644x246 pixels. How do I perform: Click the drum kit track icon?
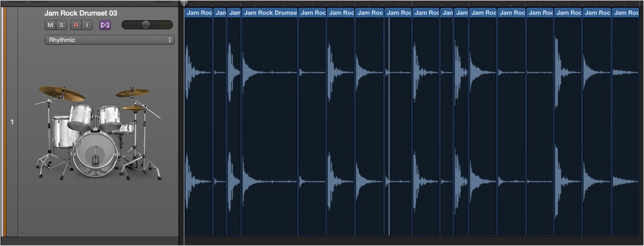(99, 133)
